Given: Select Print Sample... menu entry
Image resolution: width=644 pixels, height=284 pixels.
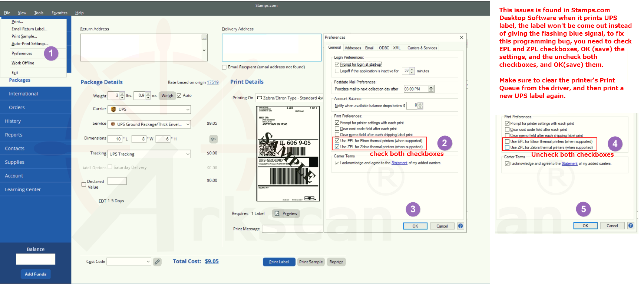Looking at the screenshot, I should coord(24,36).
